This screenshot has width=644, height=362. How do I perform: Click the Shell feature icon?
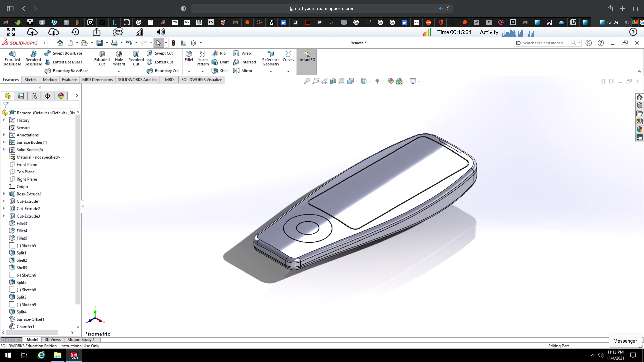(x=215, y=71)
